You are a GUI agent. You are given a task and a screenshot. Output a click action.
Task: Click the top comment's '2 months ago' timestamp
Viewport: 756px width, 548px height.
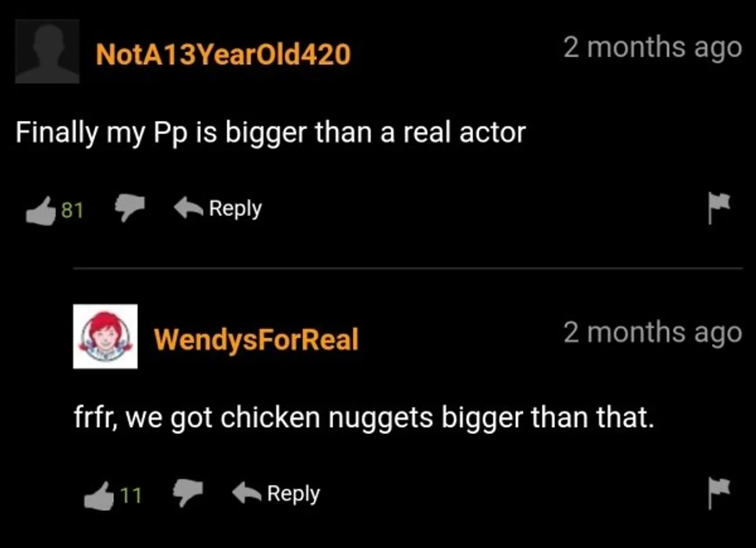pyautogui.click(x=653, y=48)
